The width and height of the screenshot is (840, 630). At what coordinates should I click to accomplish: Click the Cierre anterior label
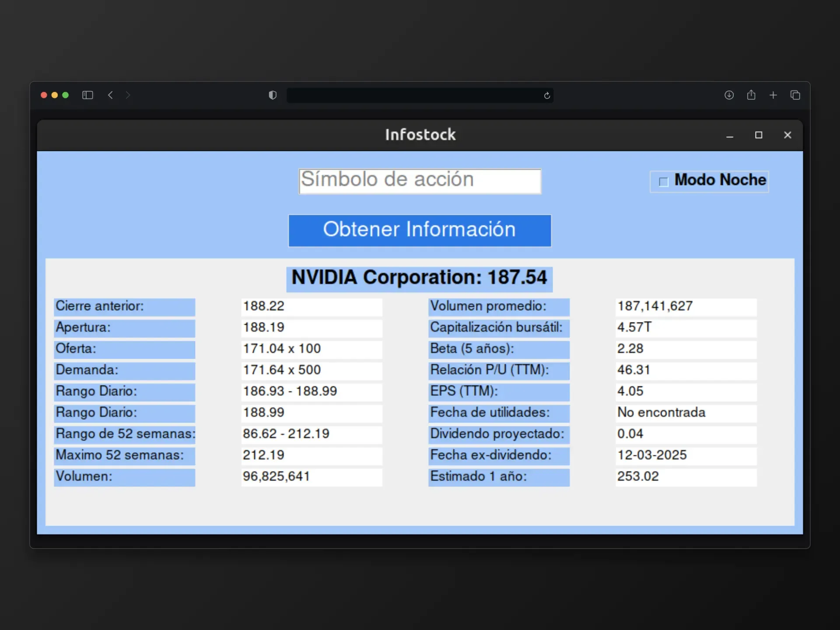[x=124, y=307]
